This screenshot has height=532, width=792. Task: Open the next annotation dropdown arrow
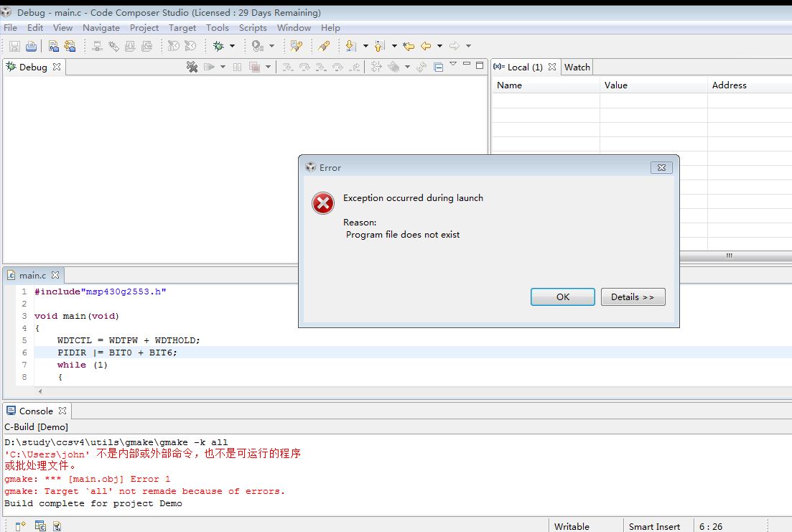pos(365,46)
